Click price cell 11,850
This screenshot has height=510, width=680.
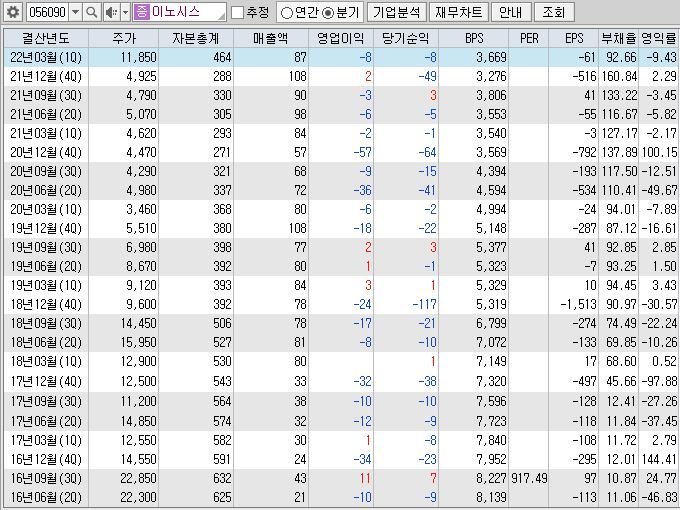[139, 57]
